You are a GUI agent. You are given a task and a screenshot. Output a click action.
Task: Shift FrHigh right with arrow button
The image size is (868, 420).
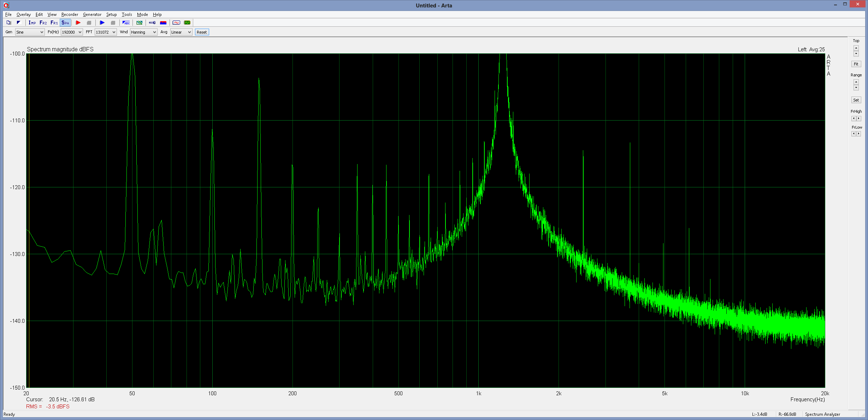[x=859, y=118]
